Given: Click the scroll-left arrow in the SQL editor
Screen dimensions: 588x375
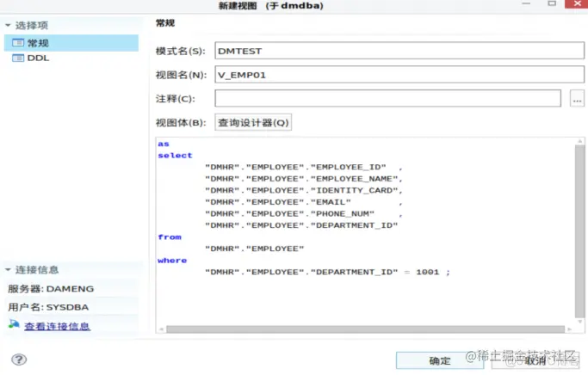Looking at the screenshot, I should pyautogui.click(x=161, y=329).
